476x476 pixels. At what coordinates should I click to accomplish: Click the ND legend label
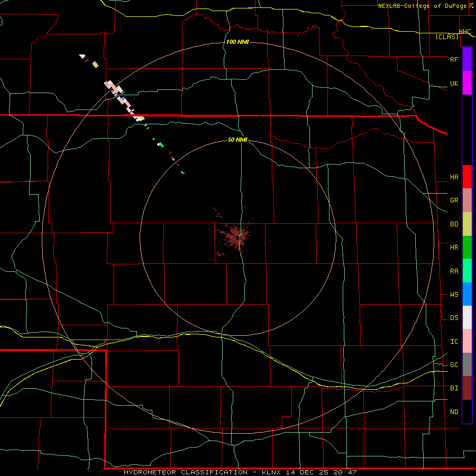454,412
